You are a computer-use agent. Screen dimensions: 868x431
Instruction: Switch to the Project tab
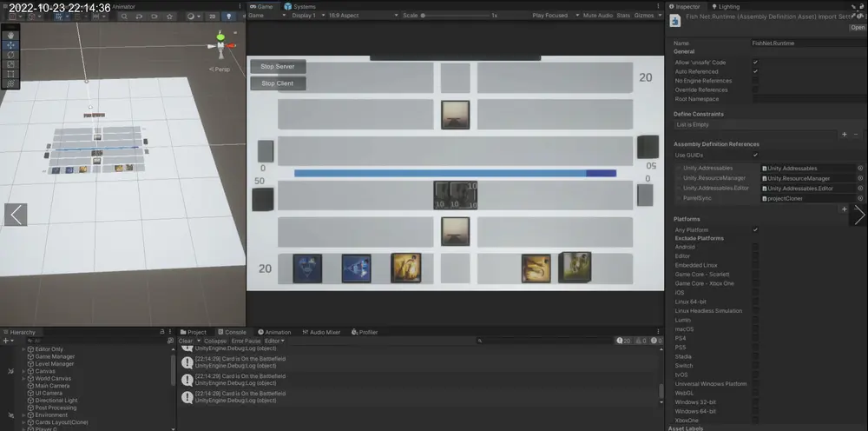coord(196,332)
